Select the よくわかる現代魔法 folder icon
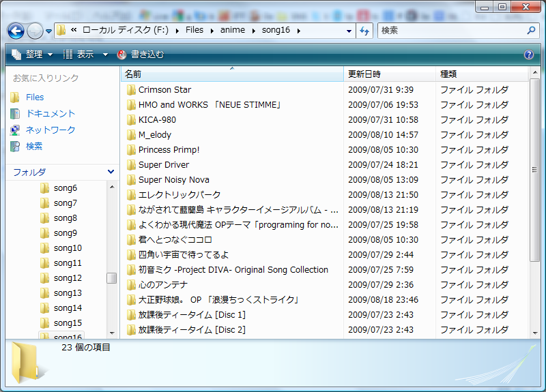The width and height of the screenshot is (546, 392). click(131, 225)
